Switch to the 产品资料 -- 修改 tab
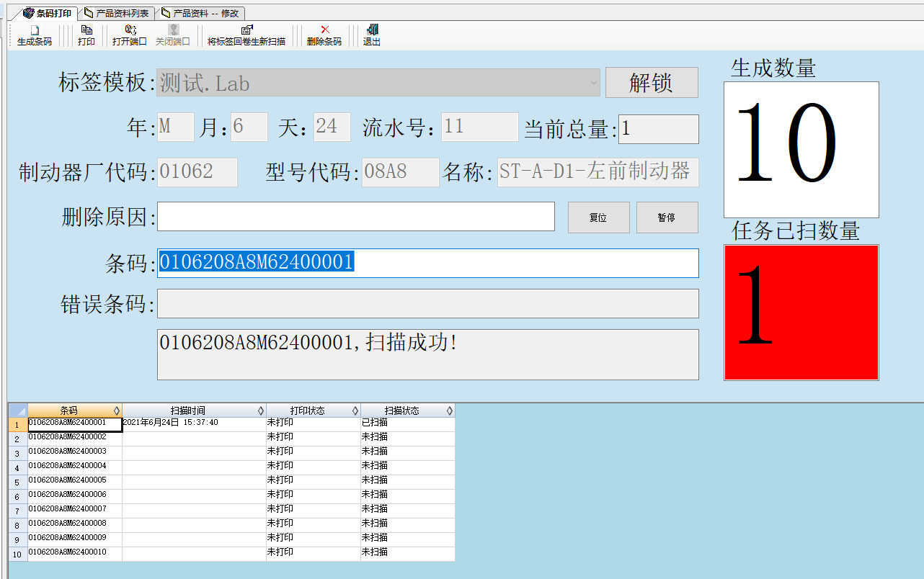 (200, 13)
